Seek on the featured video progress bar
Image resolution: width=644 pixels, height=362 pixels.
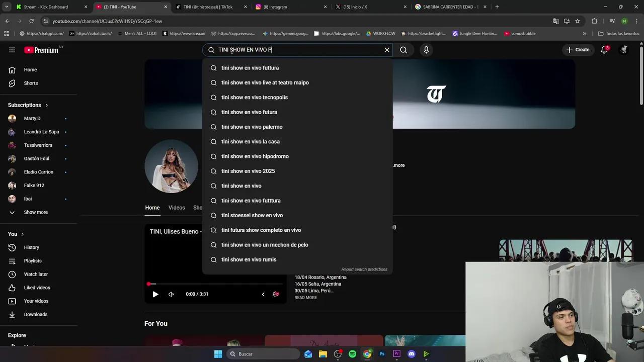tap(215, 284)
